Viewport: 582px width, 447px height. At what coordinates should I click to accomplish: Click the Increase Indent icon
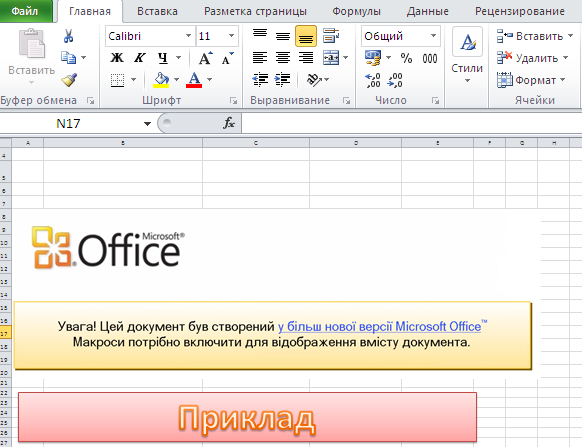(x=283, y=79)
